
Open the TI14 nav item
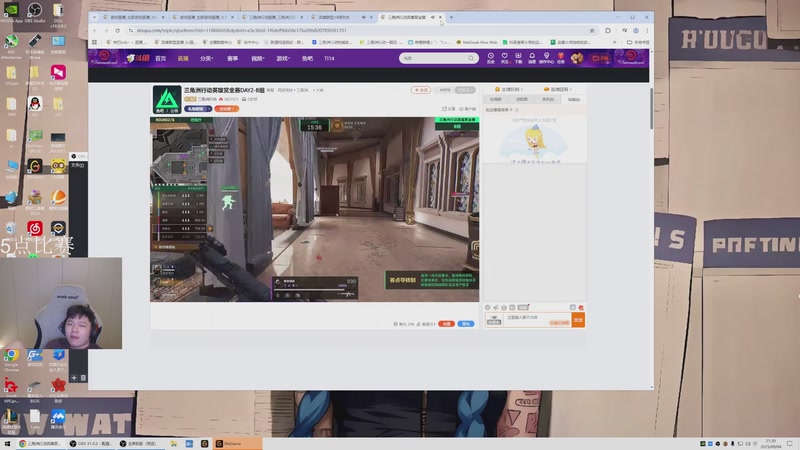click(x=329, y=59)
